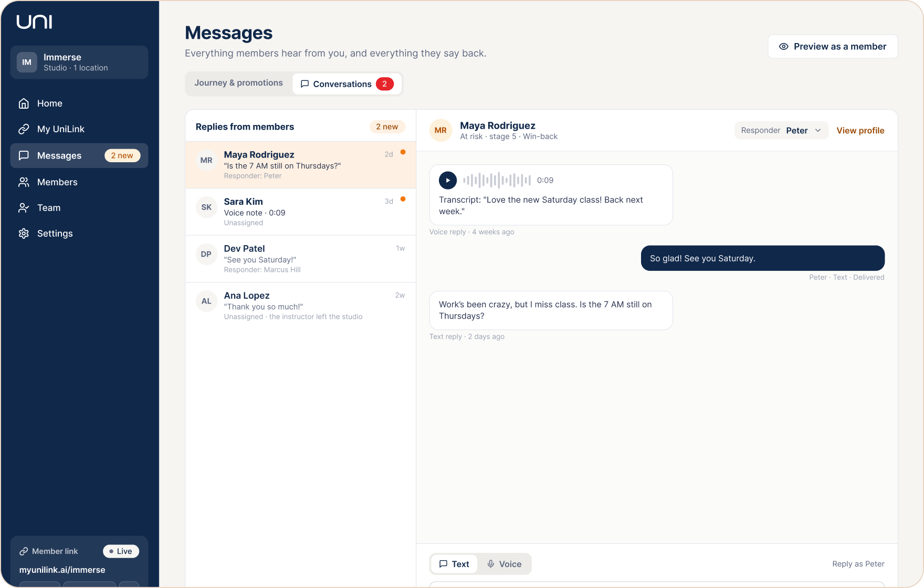Click the 2 new badge in Replies header

(x=387, y=127)
